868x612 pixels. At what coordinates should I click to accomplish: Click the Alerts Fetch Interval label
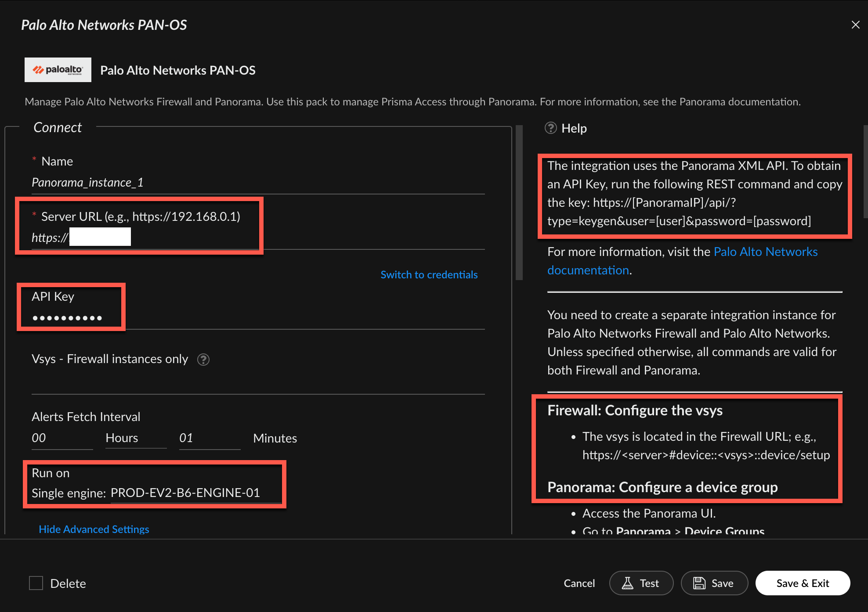[86, 417]
